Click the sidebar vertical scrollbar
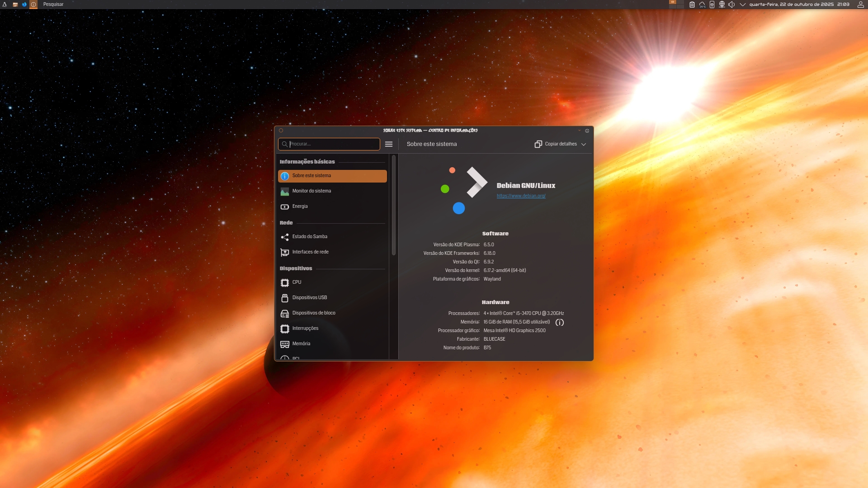This screenshot has width=868, height=488. pyautogui.click(x=394, y=206)
